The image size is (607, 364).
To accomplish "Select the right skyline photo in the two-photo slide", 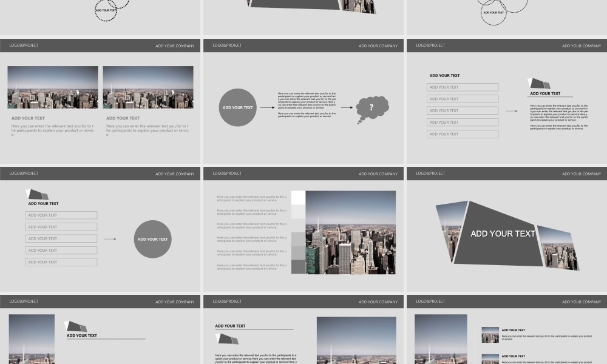I will 148,87.
